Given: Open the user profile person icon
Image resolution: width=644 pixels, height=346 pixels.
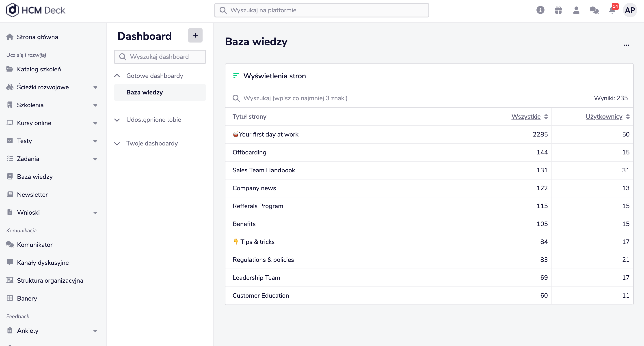Looking at the screenshot, I should tap(576, 10).
